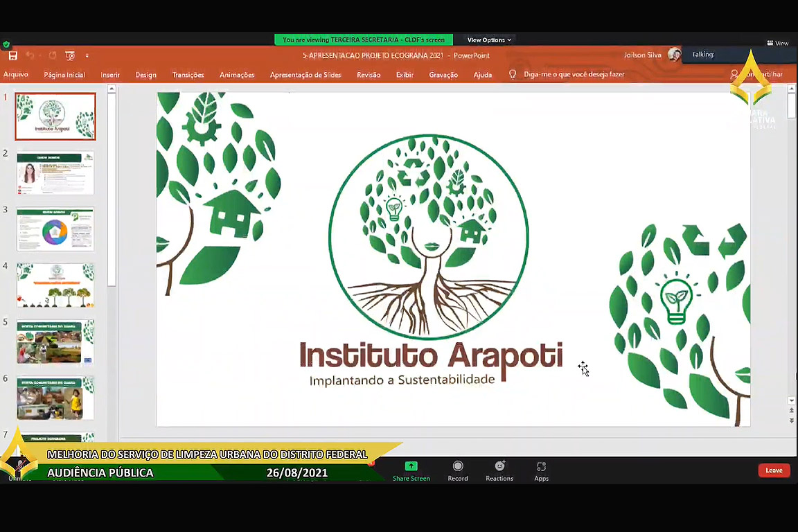Click the lightbulb Tell Me search box
Screen dimensions: 798x532
pyautogui.click(x=568, y=75)
